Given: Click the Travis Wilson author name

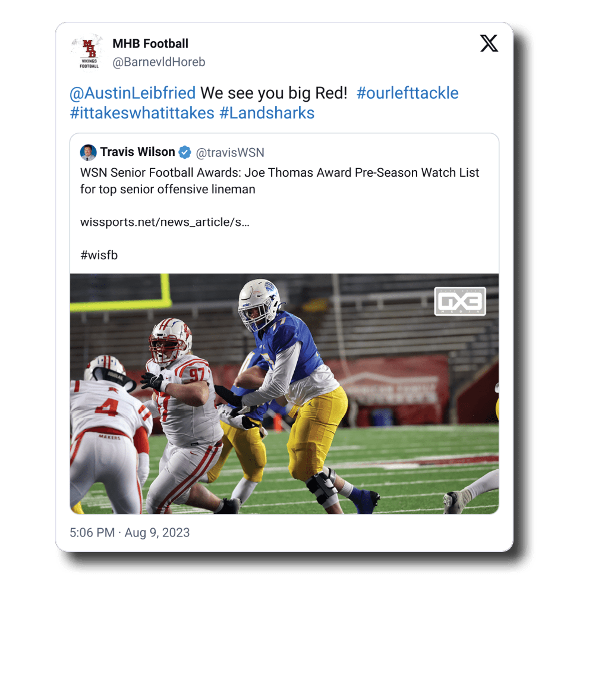Looking at the screenshot, I should tap(137, 152).
